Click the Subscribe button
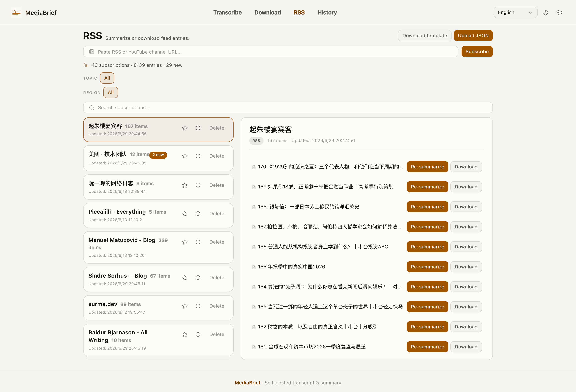 [x=477, y=52]
